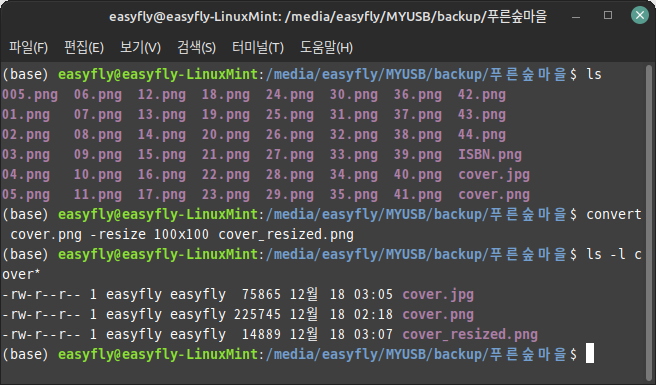Viewport: 656px width, 385px height.
Task: Click the file name ISBN.png
Action: click(490, 154)
